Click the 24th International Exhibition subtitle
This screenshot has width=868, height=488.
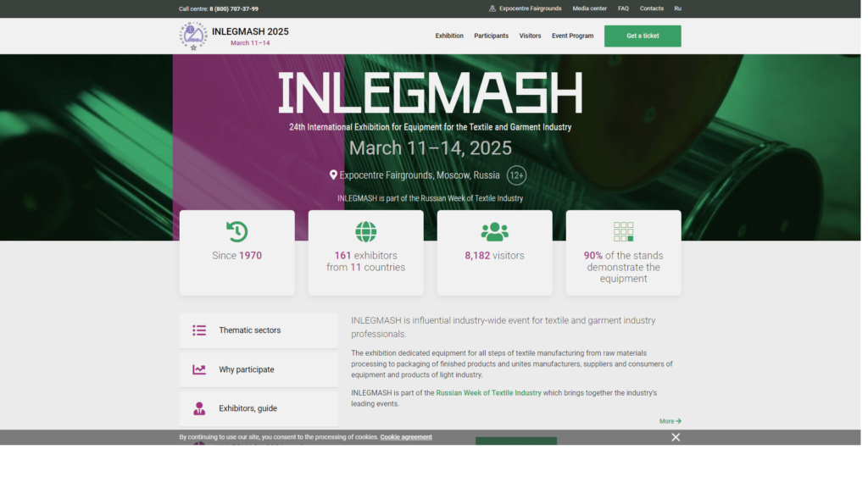(x=430, y=127)
